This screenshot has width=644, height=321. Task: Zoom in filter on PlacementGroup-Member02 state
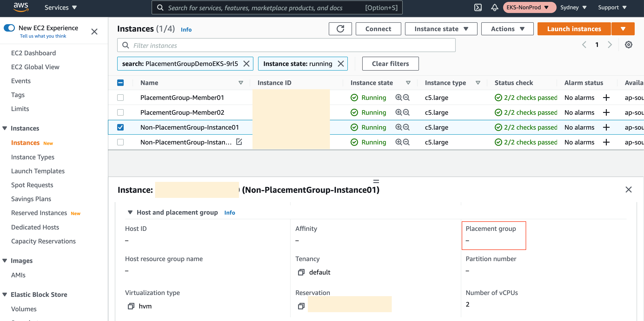[x=398, y=112]
